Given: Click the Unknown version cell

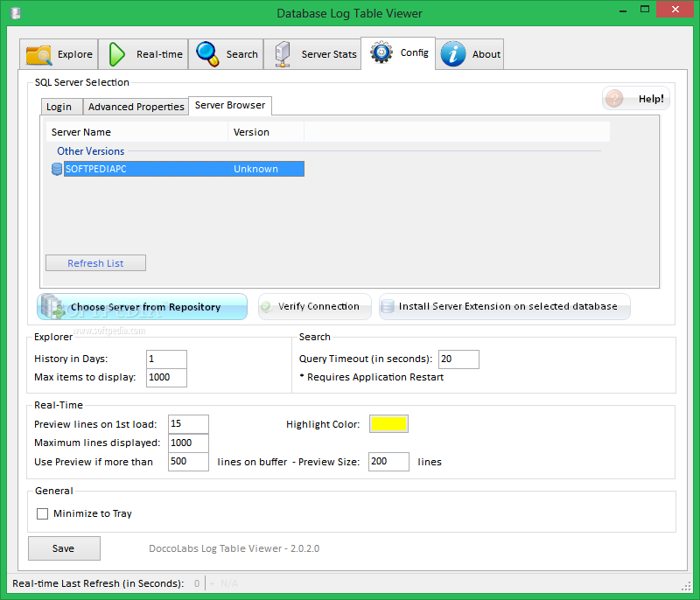Looking at the screenshot, I should (255, 169).
